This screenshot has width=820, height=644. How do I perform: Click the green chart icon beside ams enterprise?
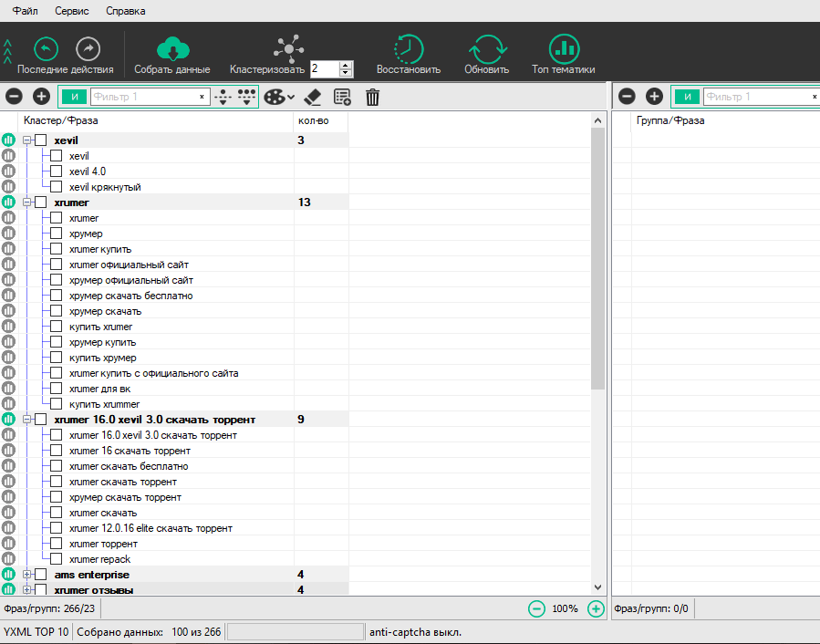tap(8, 574)
